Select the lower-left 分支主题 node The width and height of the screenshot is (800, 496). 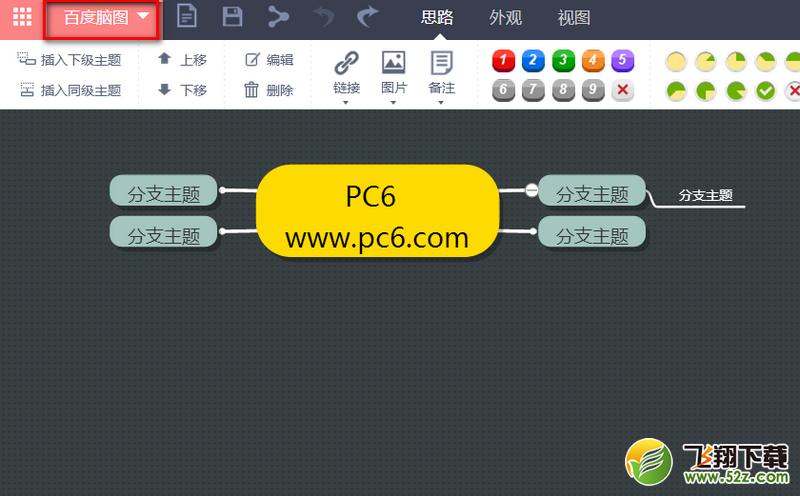coord(164,232)
